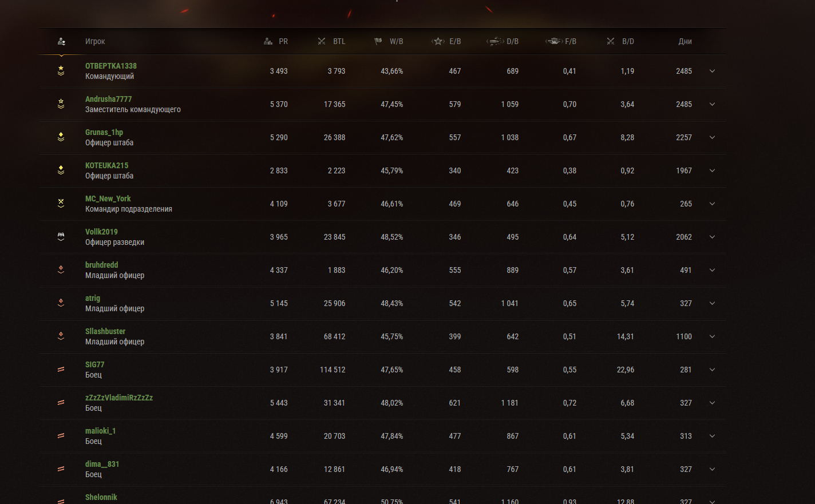Open player profile Vollk2019
The width and height of the screenshot is (815, 504).
101,232
